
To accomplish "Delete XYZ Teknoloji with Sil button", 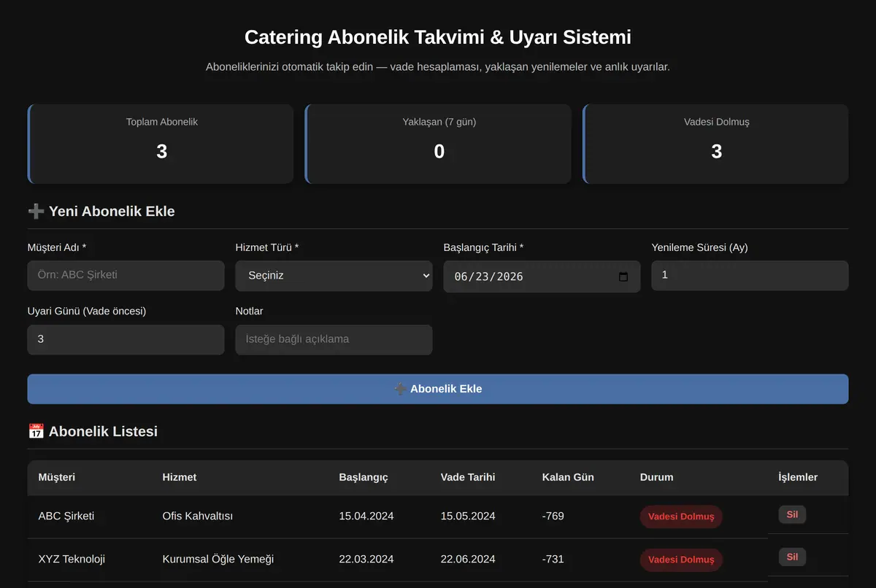I will (792, 557).
